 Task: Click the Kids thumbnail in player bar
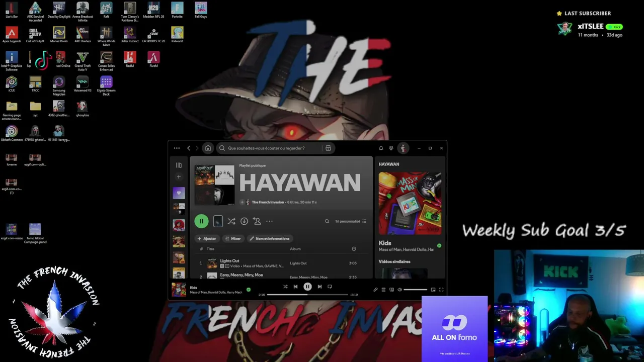[179, 290]
